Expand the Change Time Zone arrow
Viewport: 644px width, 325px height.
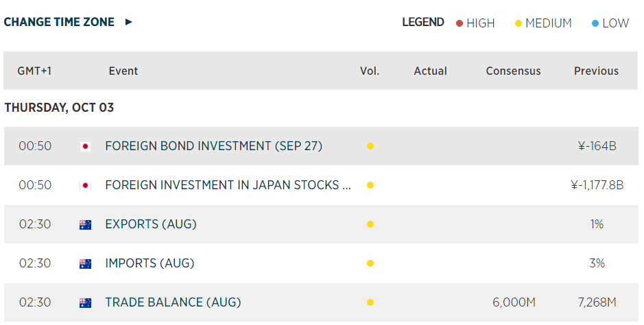click(x=128, y=22)
